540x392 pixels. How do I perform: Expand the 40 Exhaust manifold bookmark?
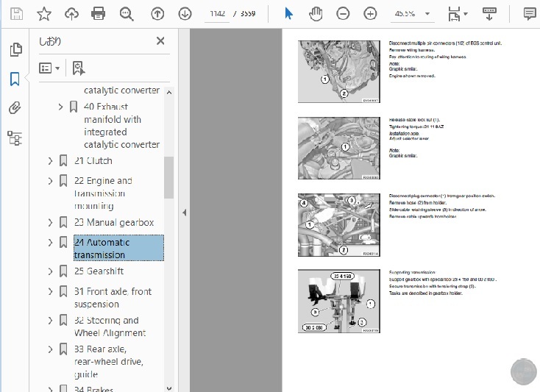60,107
